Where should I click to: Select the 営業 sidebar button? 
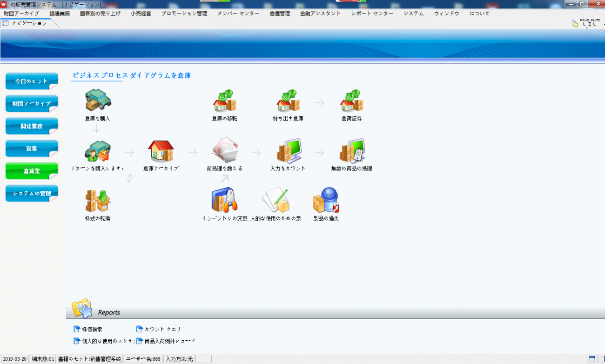32,148
